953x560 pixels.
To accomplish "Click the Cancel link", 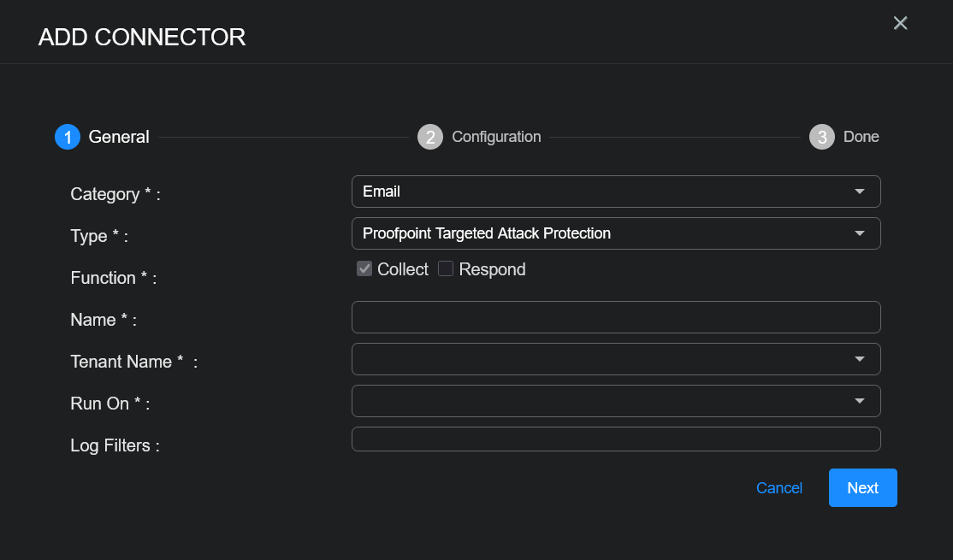I will click(779, 488).
